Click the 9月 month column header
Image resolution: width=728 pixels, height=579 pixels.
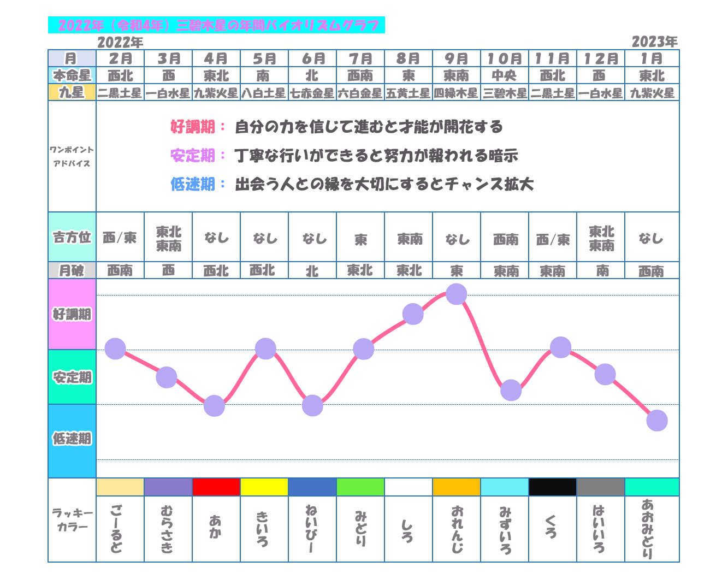click(457, 58)
